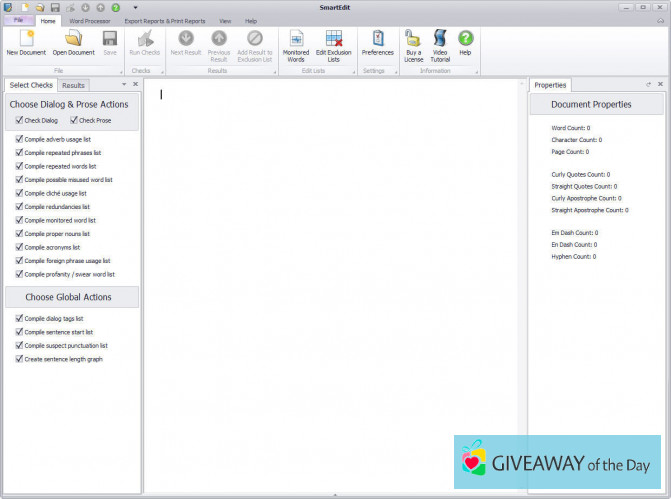Toggle the Compile adverb usage list checkbox
The image size is (671, 499).
19,139
